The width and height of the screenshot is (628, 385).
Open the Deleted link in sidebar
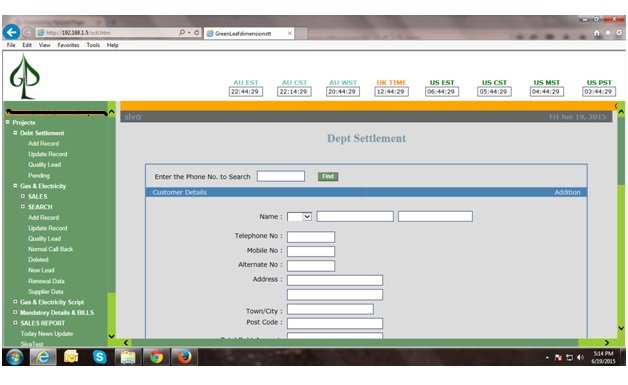(38, 260)
